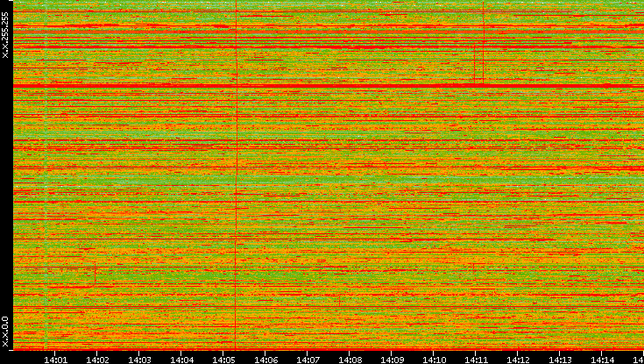Select the 14:10 time label
This screenshot has width=644, height=364.
[x=435, y=360]
